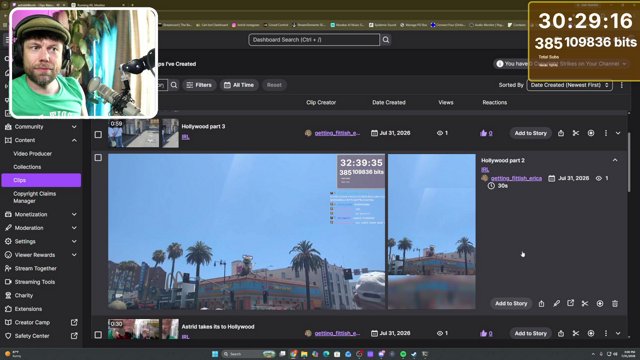Image resolution: width=640 pixels, height=360 pixels.
Task: Open the Creator Camp external link
Action: (x=41, y=322)
